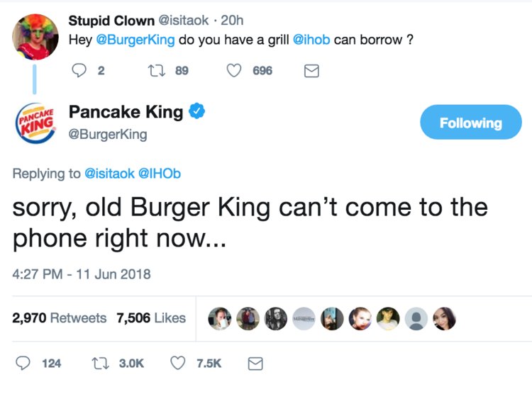Share Pancake King tweet by message

point(255,363)
